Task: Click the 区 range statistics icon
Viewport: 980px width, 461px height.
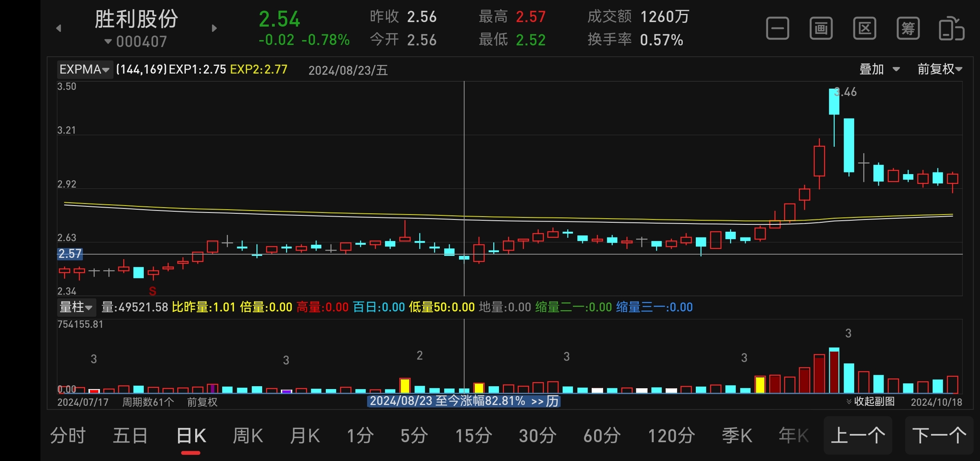Action: tap(864, 29)
